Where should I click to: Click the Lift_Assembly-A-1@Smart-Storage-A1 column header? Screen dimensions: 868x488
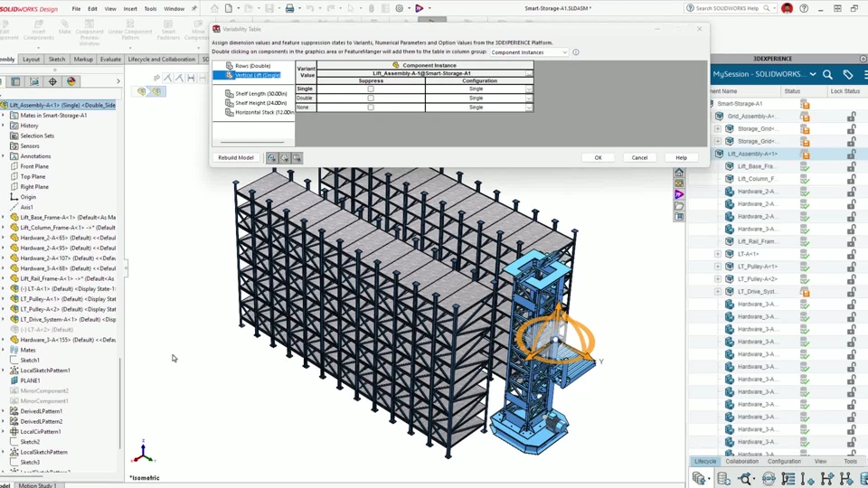coord(422,73)
